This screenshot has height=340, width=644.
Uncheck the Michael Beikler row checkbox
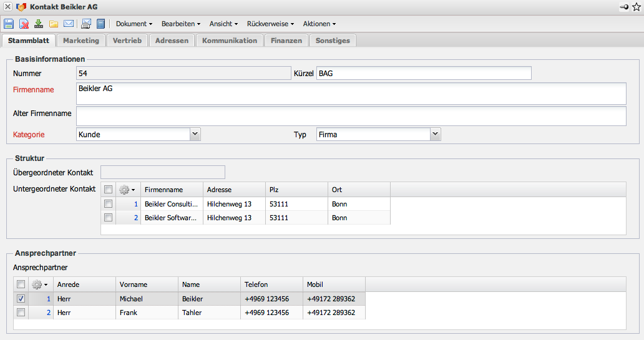point(21,299)
